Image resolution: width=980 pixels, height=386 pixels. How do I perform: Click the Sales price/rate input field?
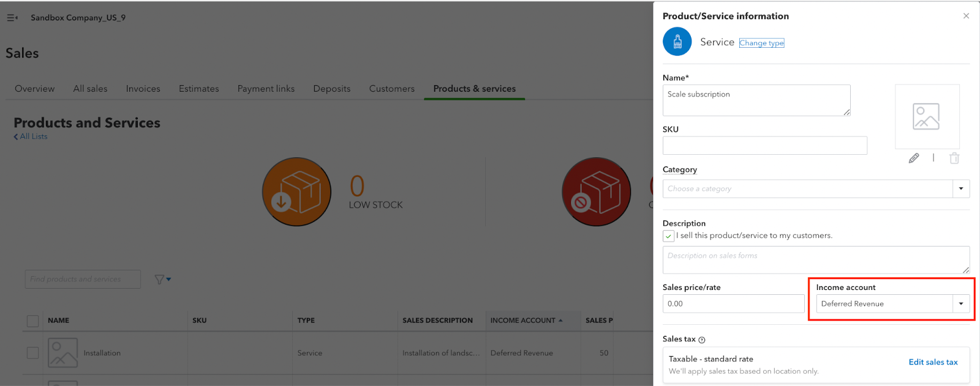coord(733,303)
